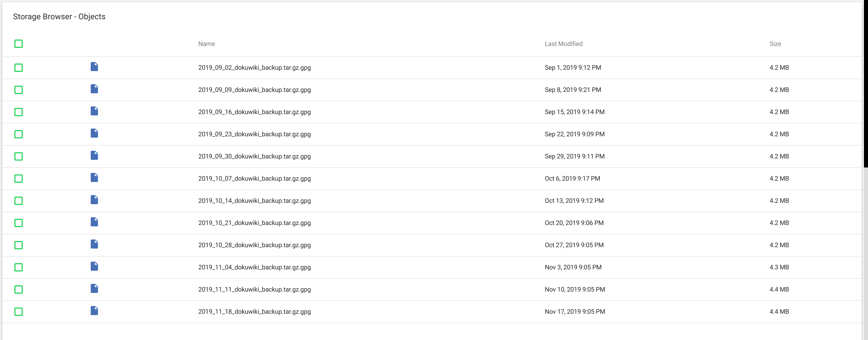Select 2019_09_16_dokuwiki_backup.tar.gz.gpg name
Image resolution: width=868 pixels, height=340 pixels.
(254, 112)
